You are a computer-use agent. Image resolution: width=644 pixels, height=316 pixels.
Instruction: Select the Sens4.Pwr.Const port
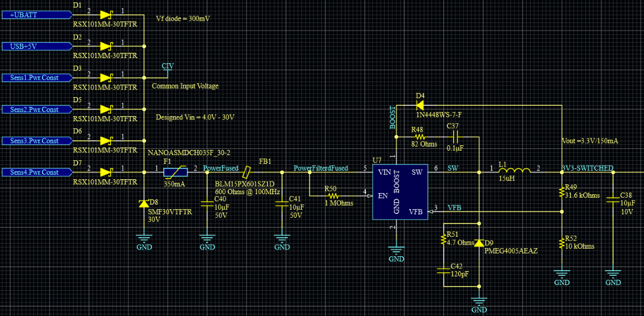point(37,172)
